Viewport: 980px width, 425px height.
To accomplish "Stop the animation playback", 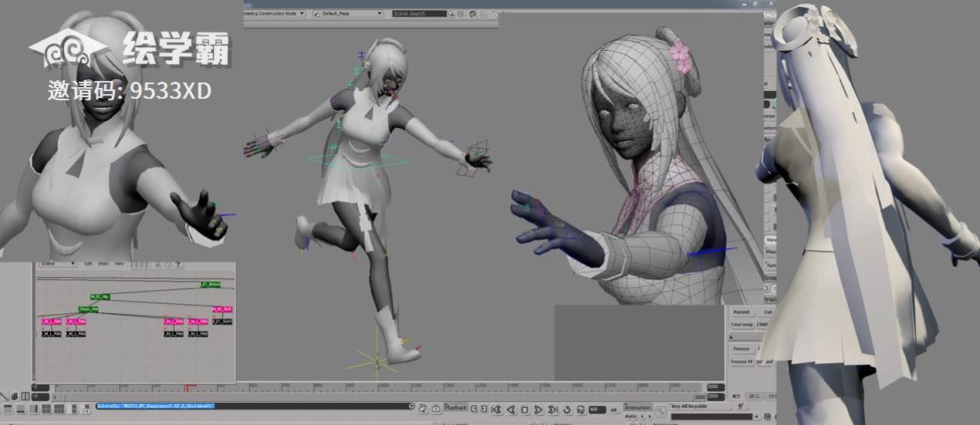I will point(525,410).
